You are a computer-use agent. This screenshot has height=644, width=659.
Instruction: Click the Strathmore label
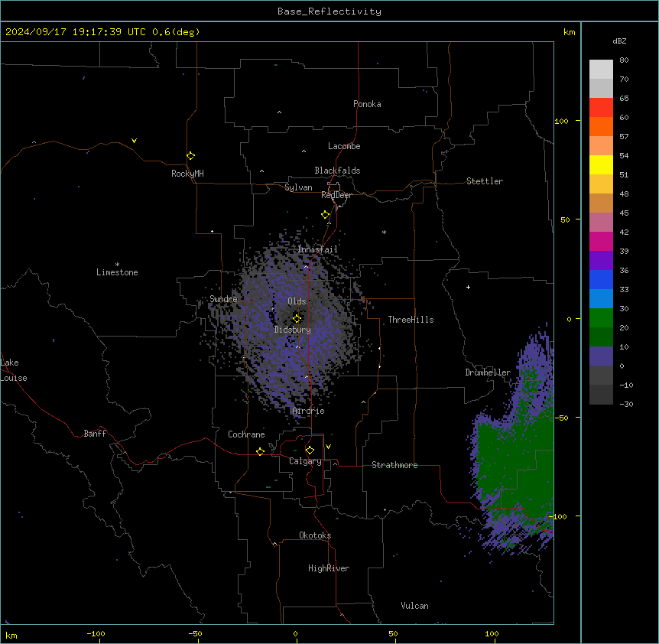(394, 465)
